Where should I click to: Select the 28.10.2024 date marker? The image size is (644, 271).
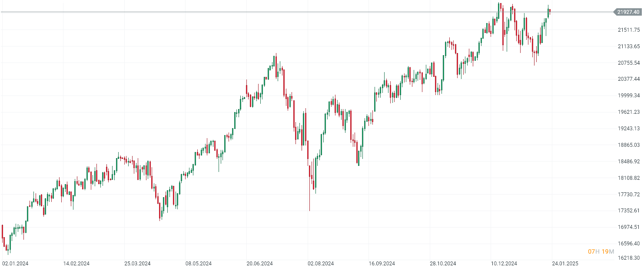tap(443, 264)
